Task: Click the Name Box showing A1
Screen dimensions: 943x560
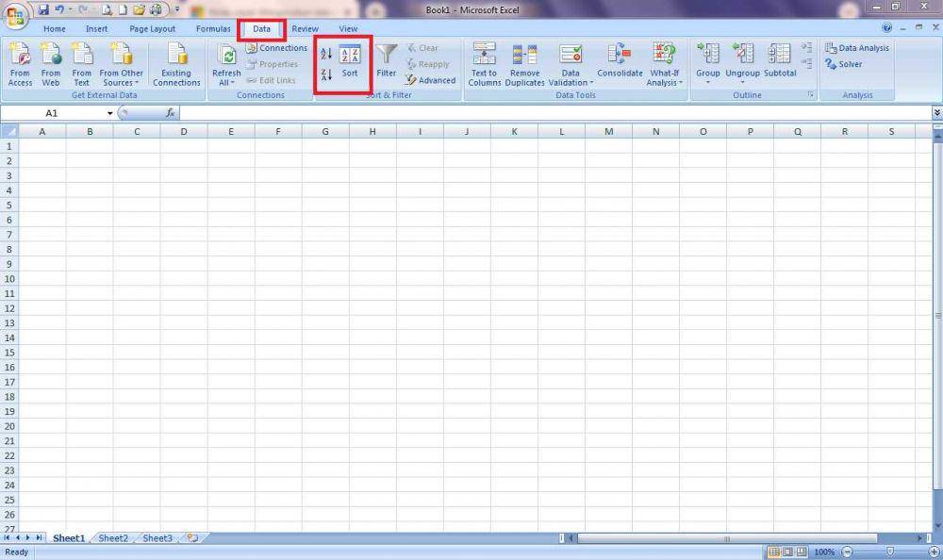Action: 53,113
